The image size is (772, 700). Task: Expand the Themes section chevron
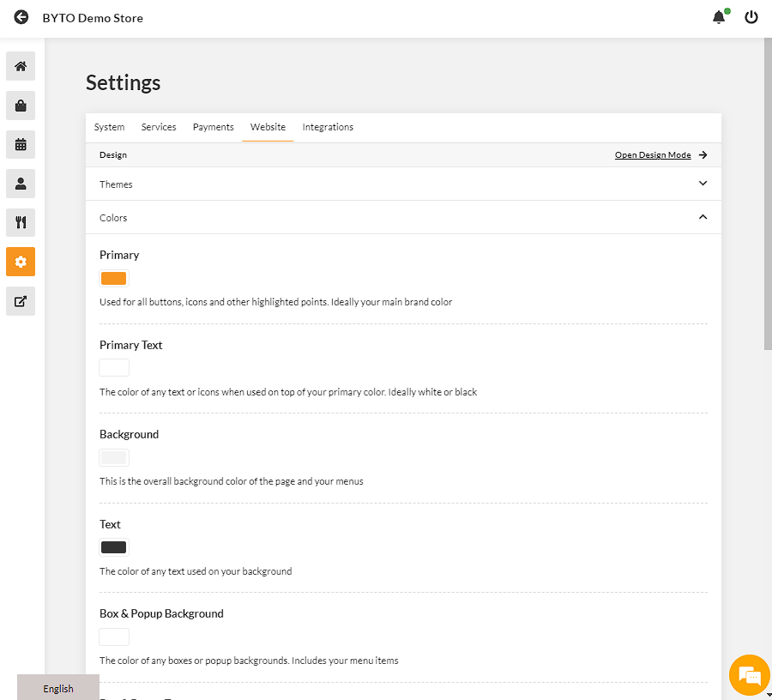pyautogui.click(x=703, y=183)
